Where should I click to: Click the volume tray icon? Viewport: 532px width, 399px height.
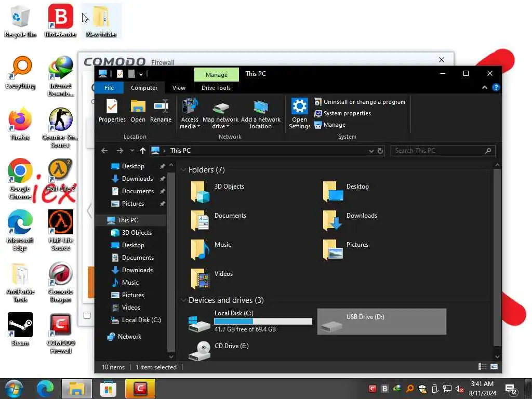tap(459, 389)
